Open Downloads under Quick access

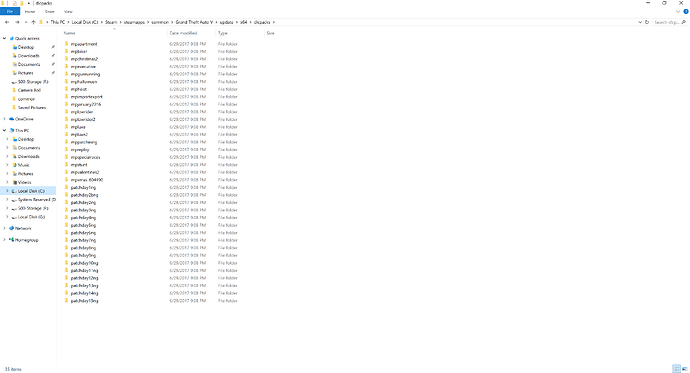(x=29, y=56)
